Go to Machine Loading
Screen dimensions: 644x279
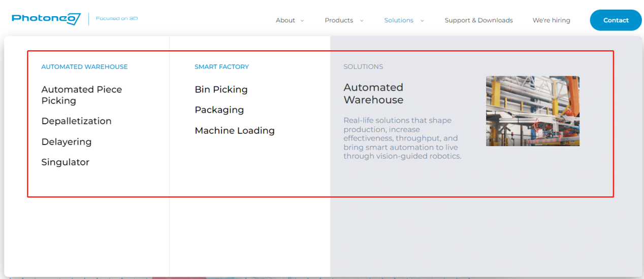(234, 131)
